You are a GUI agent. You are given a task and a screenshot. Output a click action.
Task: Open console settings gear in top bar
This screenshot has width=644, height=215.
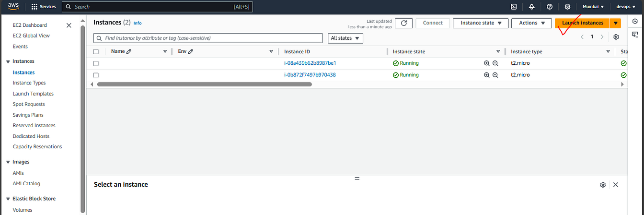(x=567, y=7)
